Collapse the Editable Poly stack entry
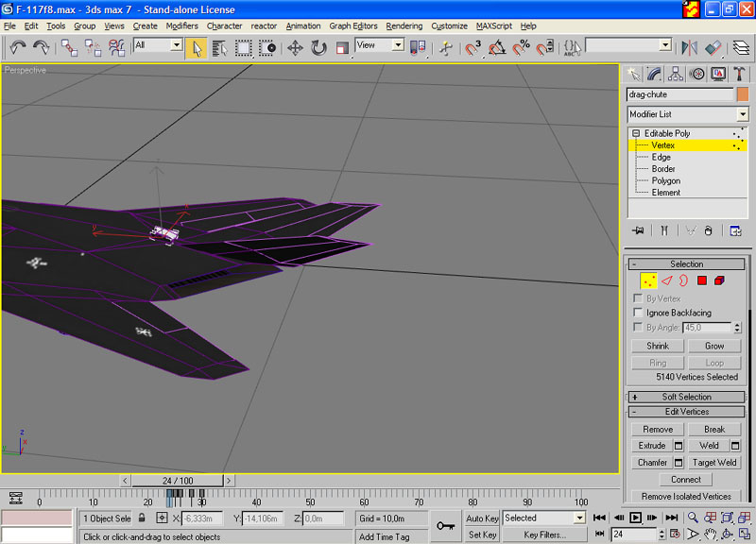The height and width of the screenshot is (544, 756). click(x=636, y=133)
